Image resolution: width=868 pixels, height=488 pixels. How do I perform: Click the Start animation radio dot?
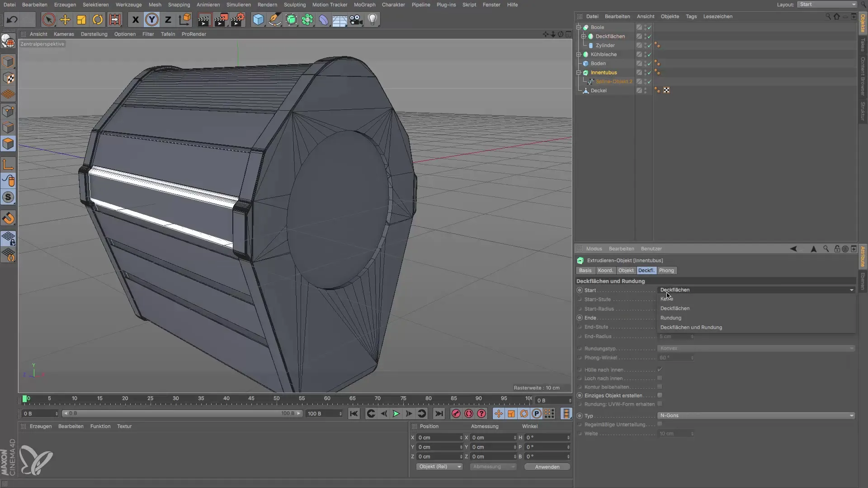pos(580,290)
